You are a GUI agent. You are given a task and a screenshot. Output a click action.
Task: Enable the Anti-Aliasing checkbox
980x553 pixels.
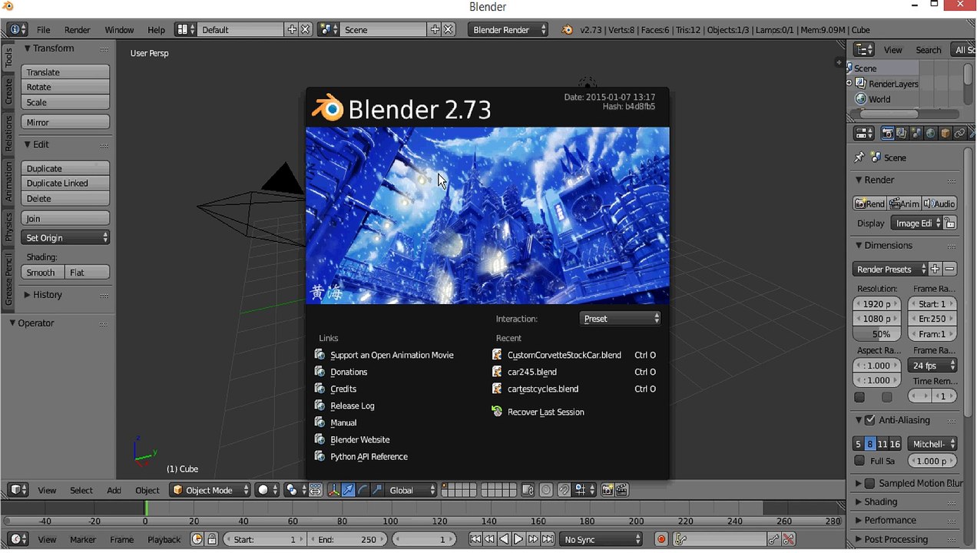tap(869, 420)
